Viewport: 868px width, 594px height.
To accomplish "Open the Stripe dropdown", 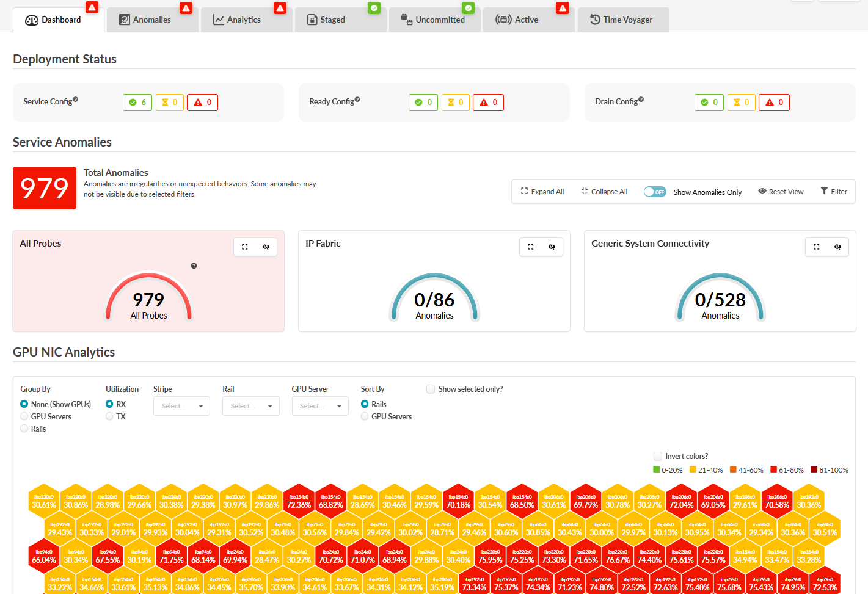I will 181,406.
